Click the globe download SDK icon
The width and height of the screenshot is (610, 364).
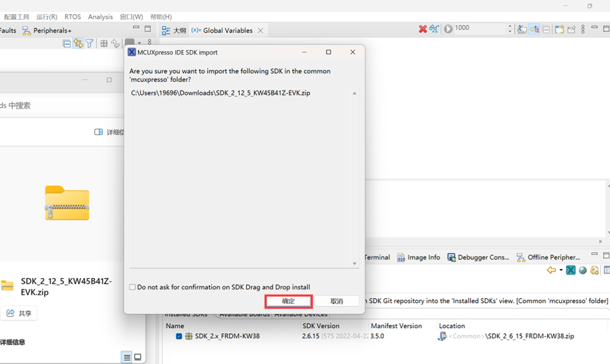582,270
